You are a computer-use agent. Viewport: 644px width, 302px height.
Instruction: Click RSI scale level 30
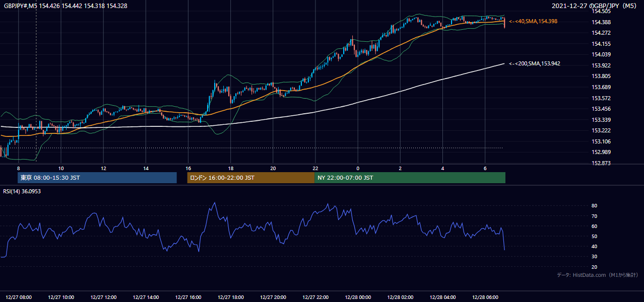(x=594, y=257)
